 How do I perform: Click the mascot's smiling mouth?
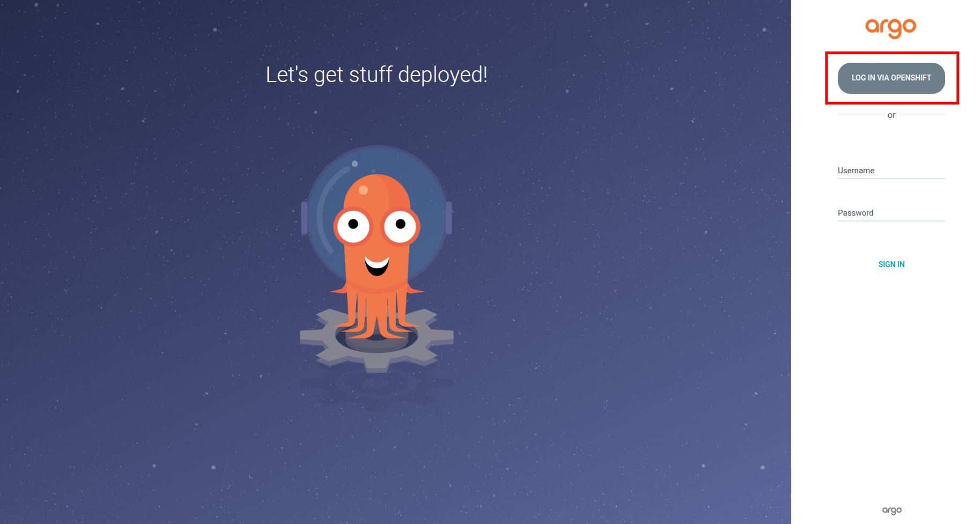(375, 265)
